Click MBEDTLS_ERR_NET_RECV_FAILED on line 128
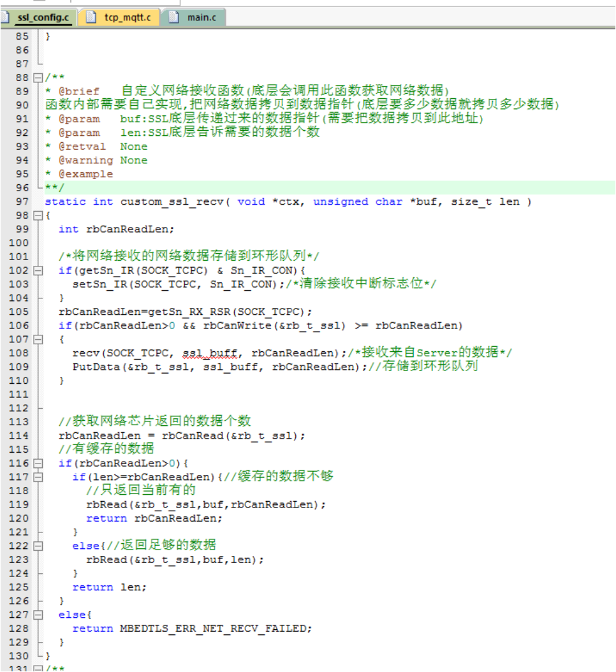The height and width of the screenshot is (672, 616). click(x=216, y=628)
